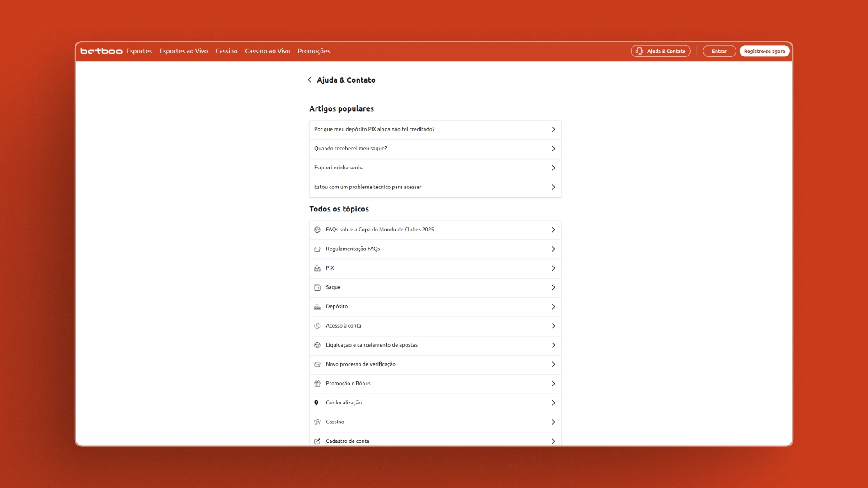This screenshot has height=488, width=868.
Task: Click the folder icon beside Regulamentação FAQs
Action: (318, 249)
